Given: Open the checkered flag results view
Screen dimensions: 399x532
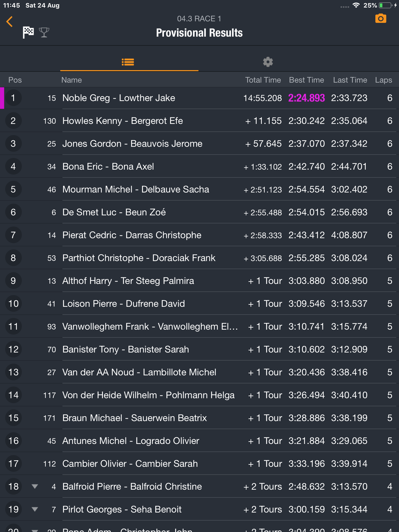Looking at the screenshot, I should pos(28,32).
